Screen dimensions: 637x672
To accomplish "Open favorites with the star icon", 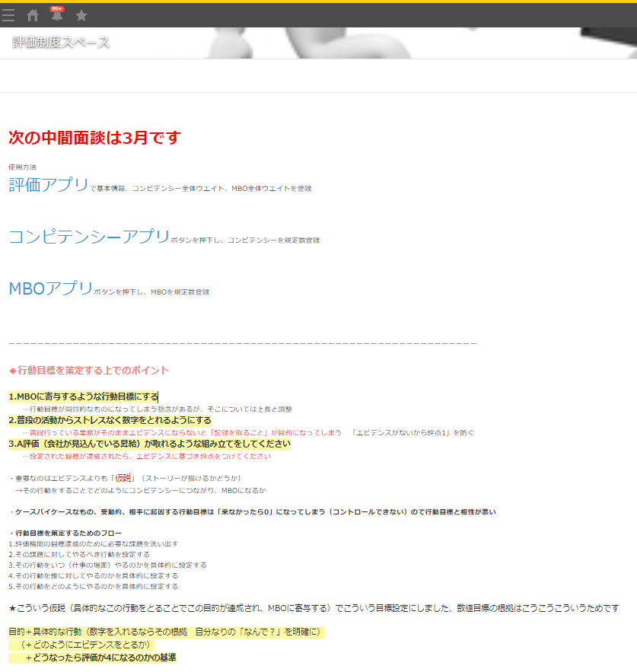I will 81,15.
